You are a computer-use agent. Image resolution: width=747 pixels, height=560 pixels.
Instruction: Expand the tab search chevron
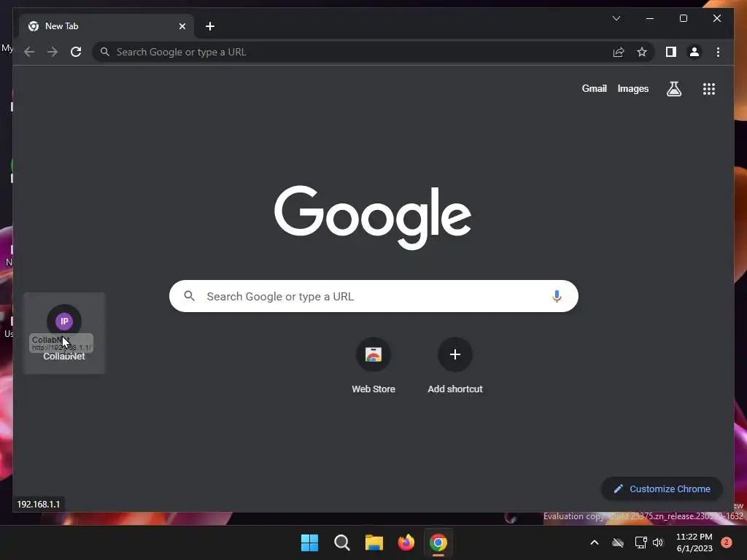pos(616,18)
